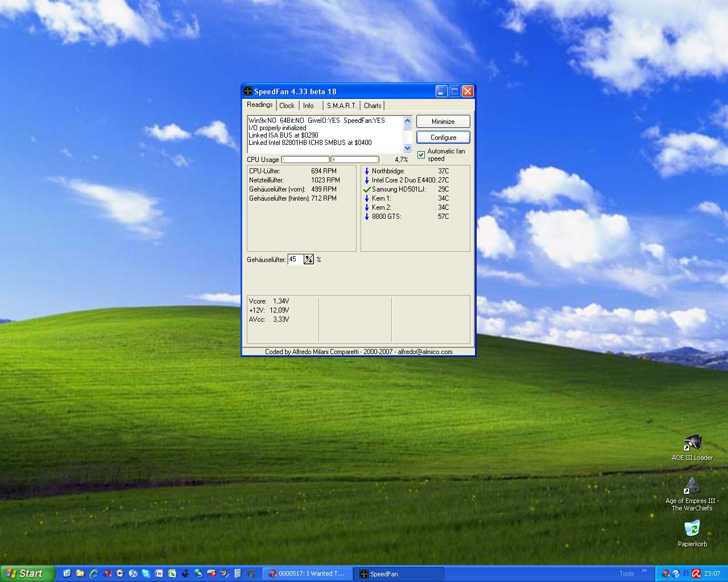The height and width of the screenshot is (582, 728).
Task: Switch to the Info tab
Action: [308, 106]
